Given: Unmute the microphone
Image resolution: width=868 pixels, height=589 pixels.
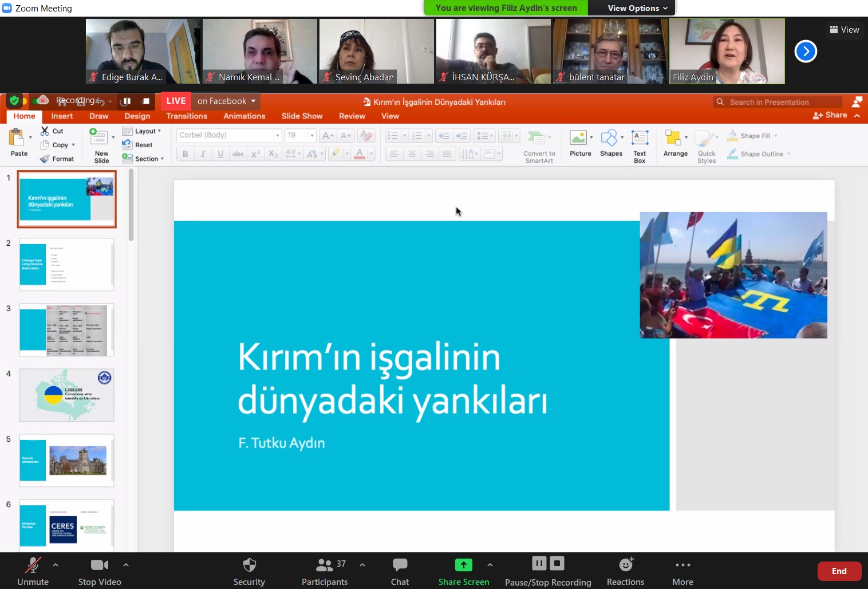Looking at the screenshot, I should 33,572.
